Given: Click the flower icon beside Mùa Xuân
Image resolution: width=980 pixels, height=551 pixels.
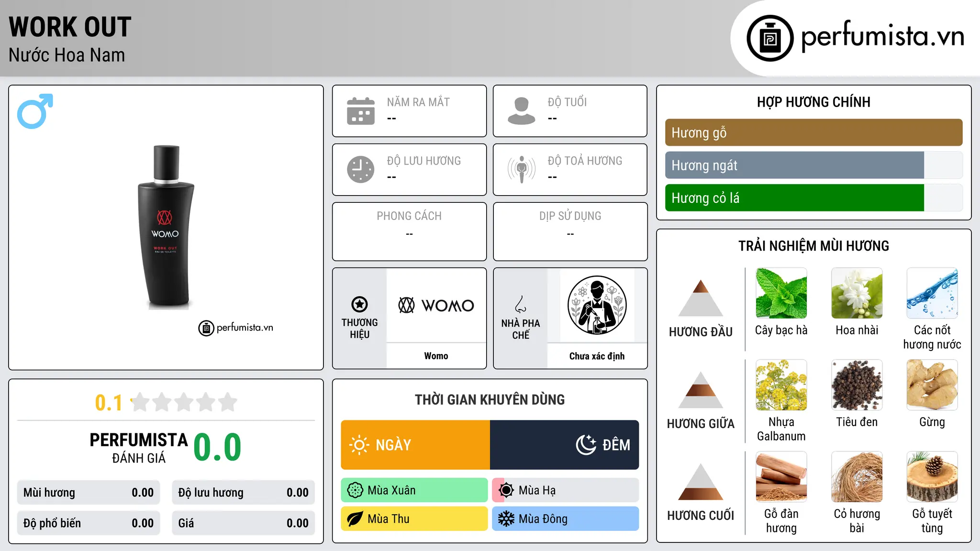Looking at the screenshot, I should point(355,490).
